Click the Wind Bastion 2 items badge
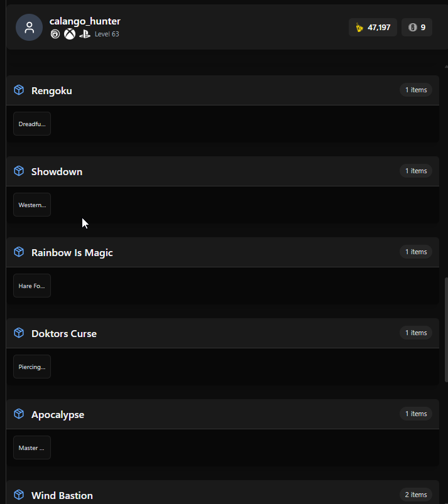448x504 pixels. [x=416, y=495]
